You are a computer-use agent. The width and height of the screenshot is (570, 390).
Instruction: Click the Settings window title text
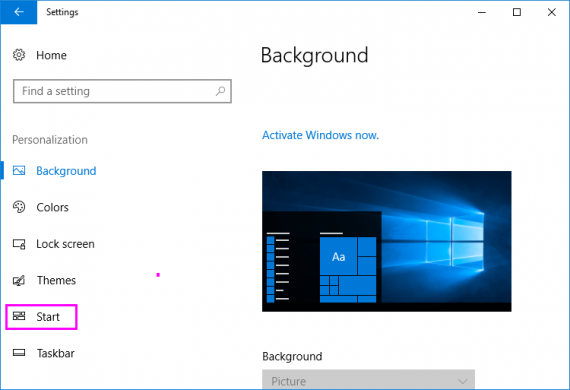[62, 12]
